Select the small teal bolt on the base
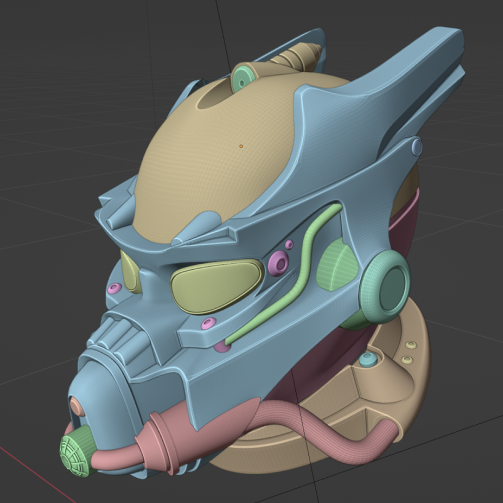Image resolution: width=503 pixels, height=503 pixels. tap(368, 360)
